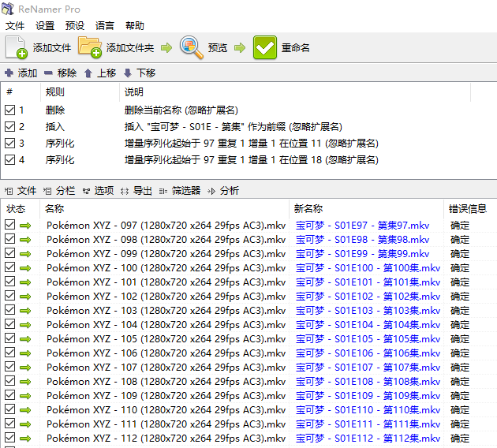Open the 预设 menu

75,26
